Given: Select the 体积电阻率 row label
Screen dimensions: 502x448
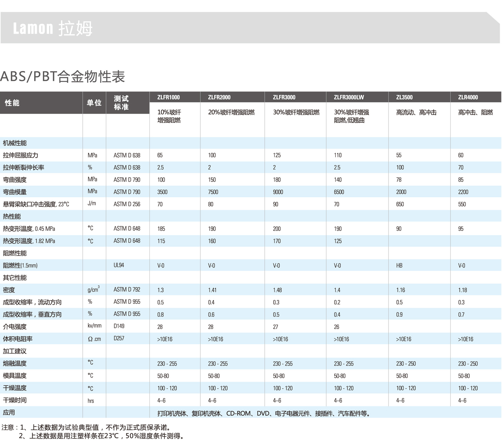Looking at the screenshot, I should pyautogui.click(x=18, y=339).
